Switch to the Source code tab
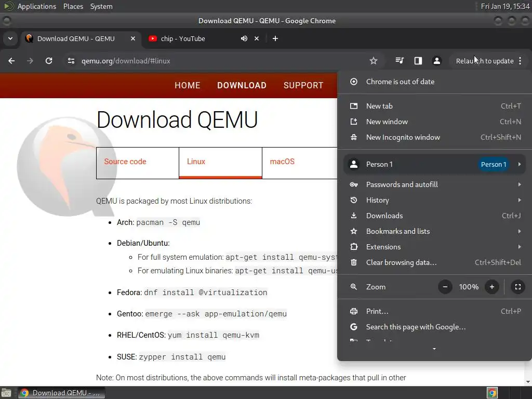532x399 pixels. [137, 163]
